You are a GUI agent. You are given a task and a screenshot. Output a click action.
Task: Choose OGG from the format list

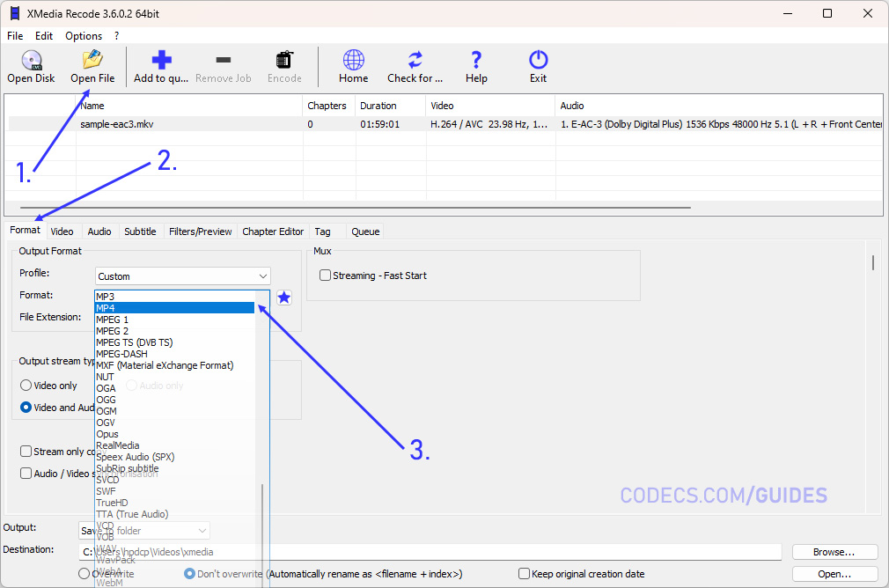174,400
